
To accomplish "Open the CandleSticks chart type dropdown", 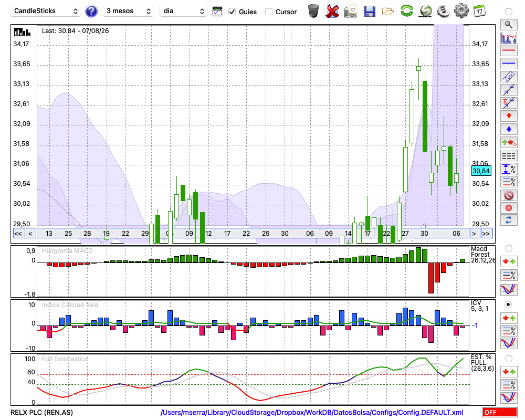I will 46,11.
